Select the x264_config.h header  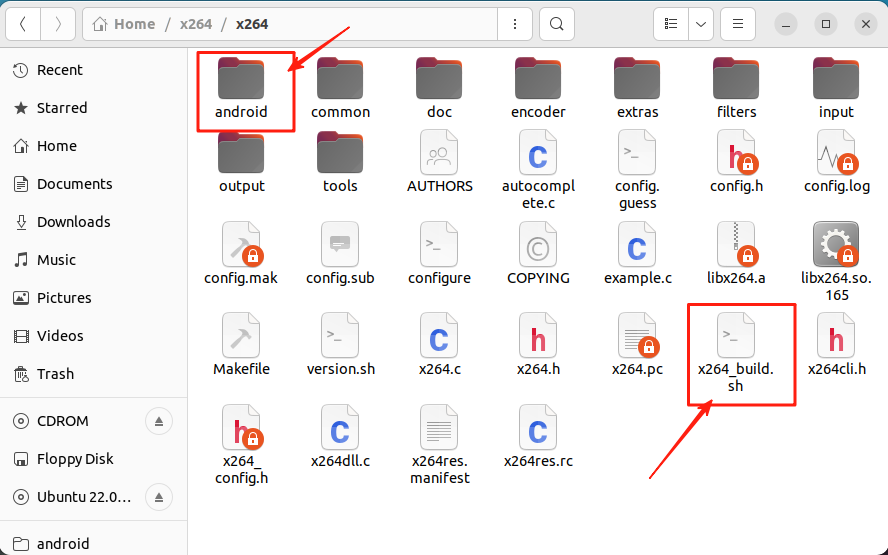point(241,445)
